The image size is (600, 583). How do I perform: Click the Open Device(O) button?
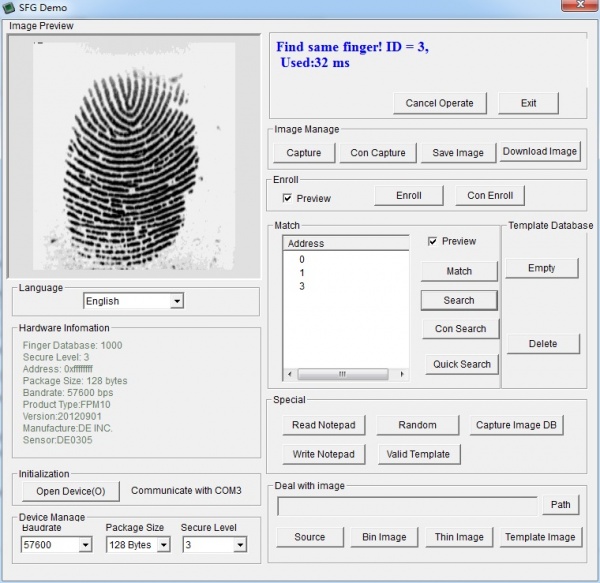pos(71,491)
